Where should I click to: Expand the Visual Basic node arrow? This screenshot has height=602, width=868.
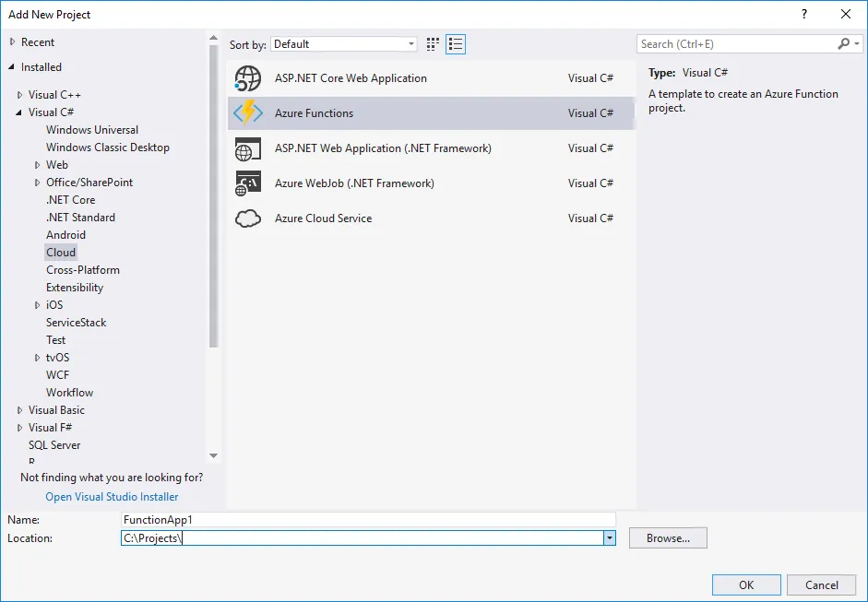tap(20, 410)
